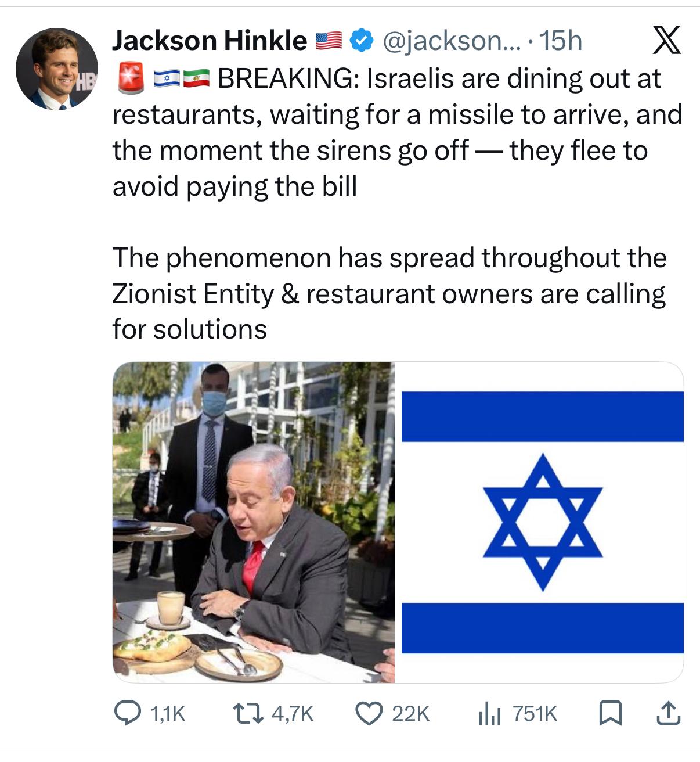Click the blue verified checkmark badge

[362, 41]
